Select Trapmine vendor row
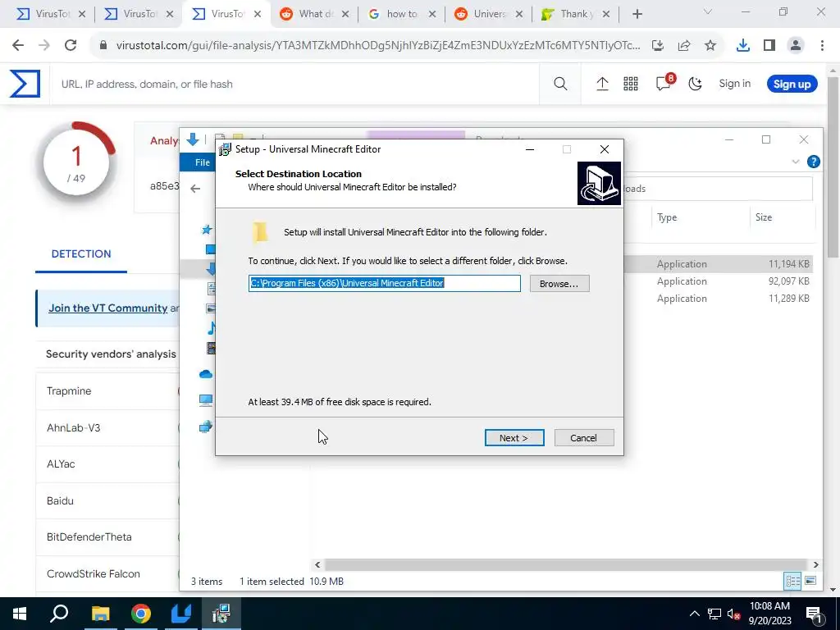Viewport: 840px width, 630px height. pos(107,391)
